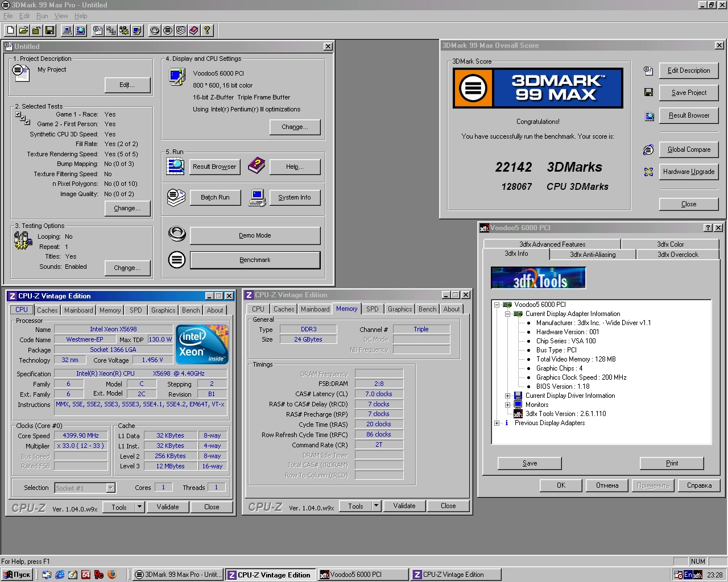The image size is (728, 582).
Task: Click the Firefox icon in taskbar quick launch
Action: [x=112, y=575]
